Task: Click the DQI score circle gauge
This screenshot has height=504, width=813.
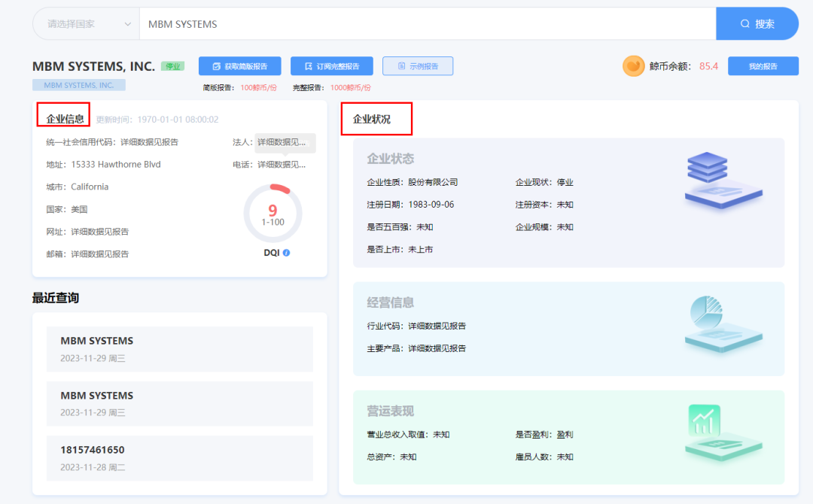Action: click(x=273, y=213)
